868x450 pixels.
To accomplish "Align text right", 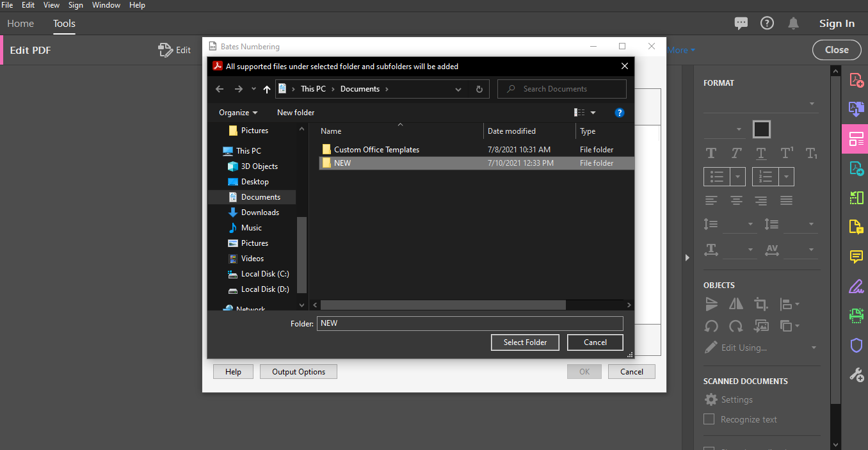I will point(760,200).
